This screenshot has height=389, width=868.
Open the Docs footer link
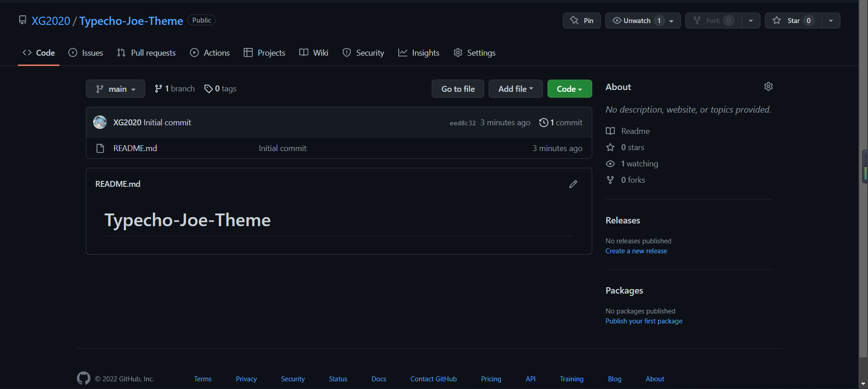pyautogui.click(x=379, y=379)
